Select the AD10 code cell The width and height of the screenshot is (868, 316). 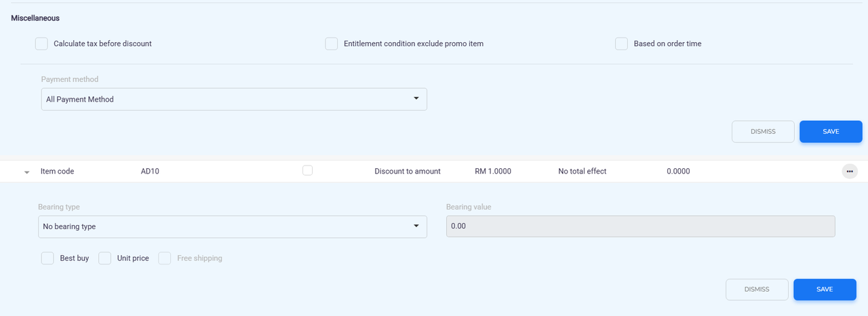(150, 172)
